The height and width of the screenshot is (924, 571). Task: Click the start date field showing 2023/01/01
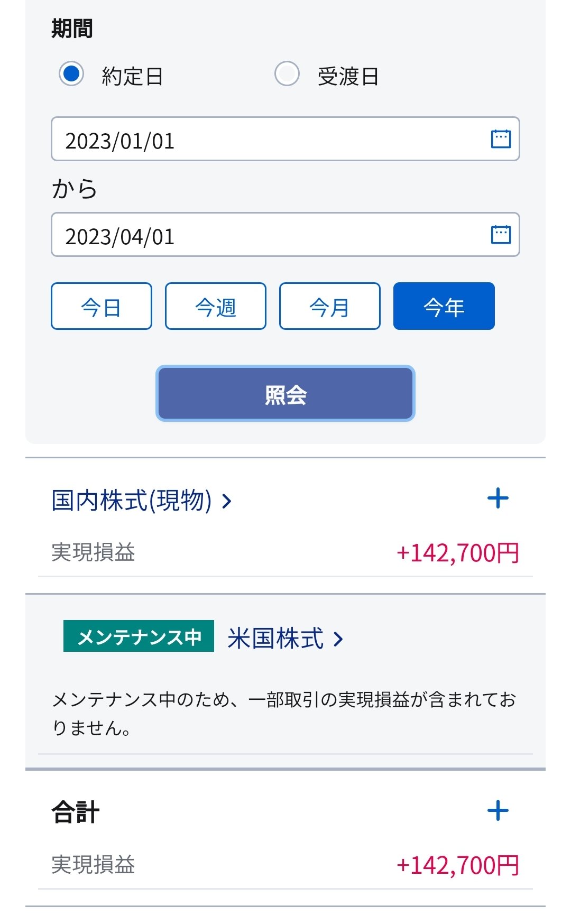264,140
